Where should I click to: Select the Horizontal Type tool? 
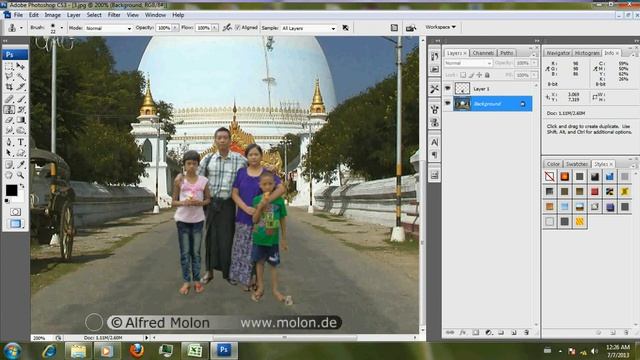[20, 142]
